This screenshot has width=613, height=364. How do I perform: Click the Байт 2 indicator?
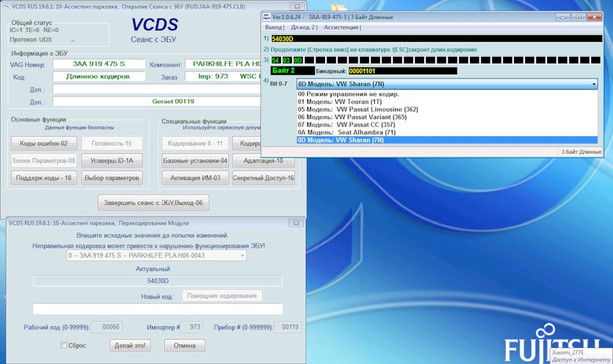click(x=293, y=71)
